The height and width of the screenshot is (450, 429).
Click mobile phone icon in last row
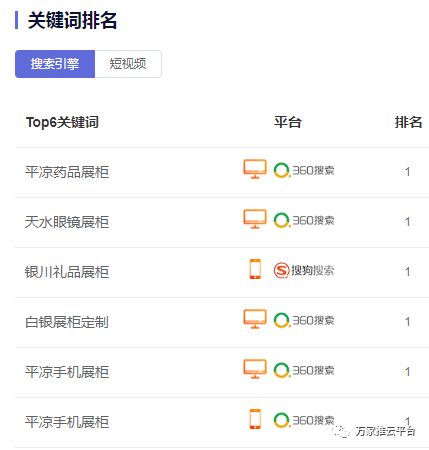[255, 419]
